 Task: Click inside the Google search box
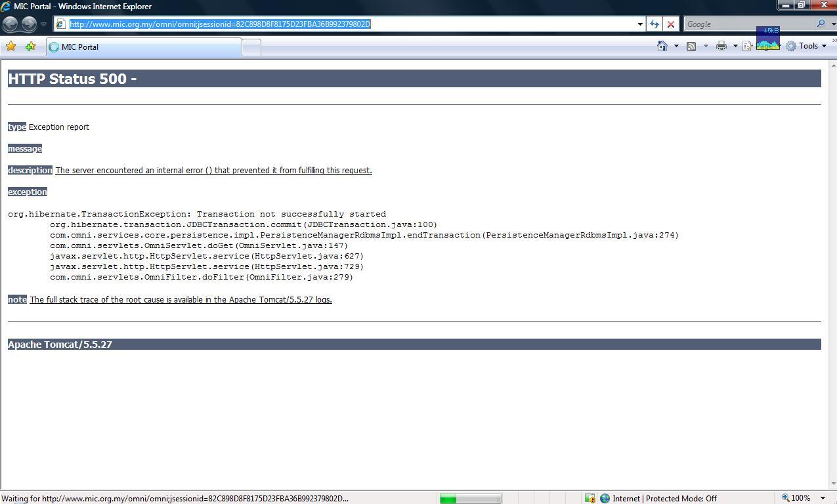[x=748, y=24]
